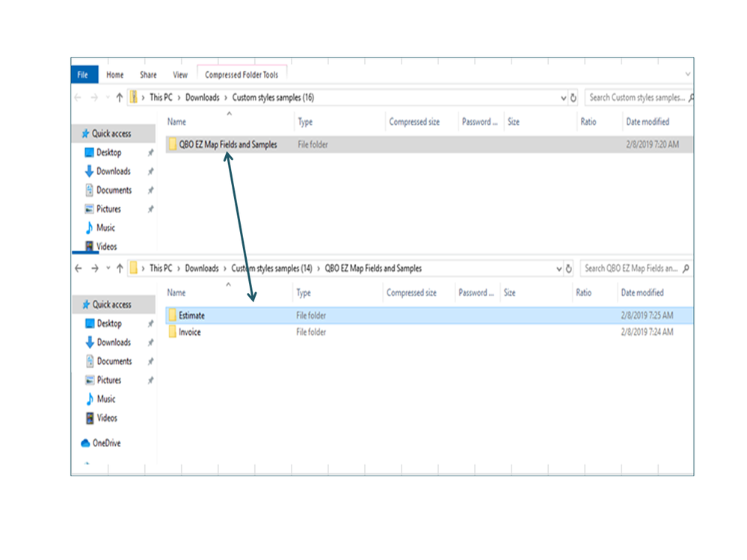Expand the ribbon with the chevron
This screenshot has width=747, height=560.
pyautogui.click(x=688, y=74)
